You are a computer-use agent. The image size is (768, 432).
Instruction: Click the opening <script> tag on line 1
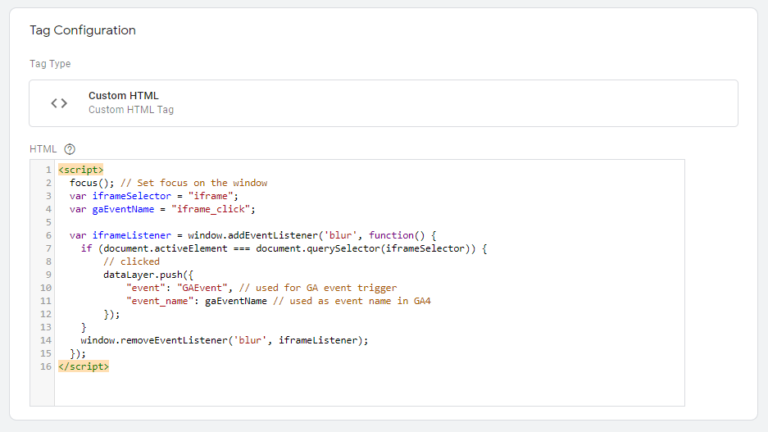point(81,170)
